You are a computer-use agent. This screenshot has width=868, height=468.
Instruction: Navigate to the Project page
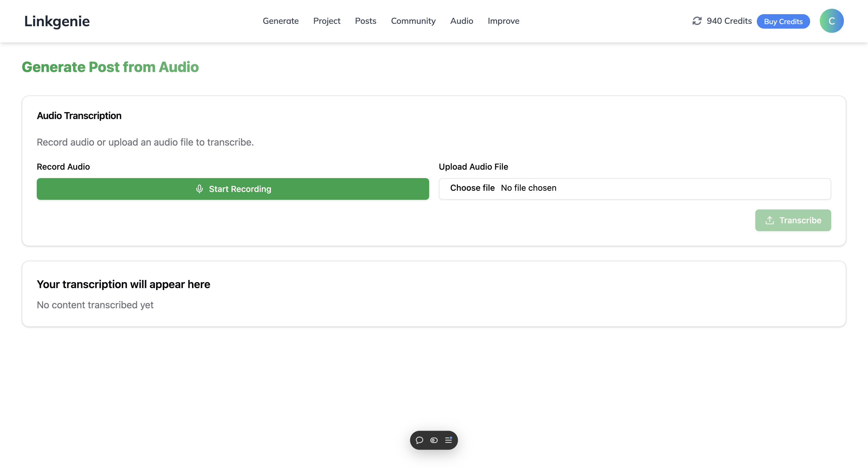tap(326, 21)
